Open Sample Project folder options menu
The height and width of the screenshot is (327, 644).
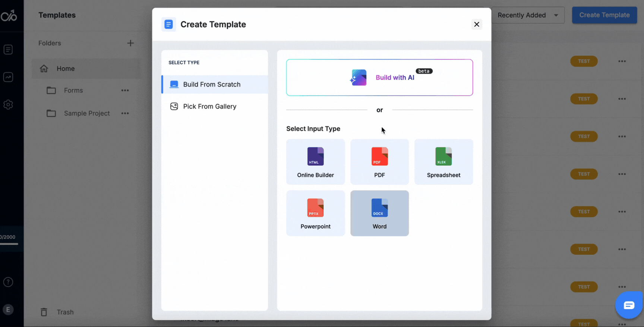(125, 113)
